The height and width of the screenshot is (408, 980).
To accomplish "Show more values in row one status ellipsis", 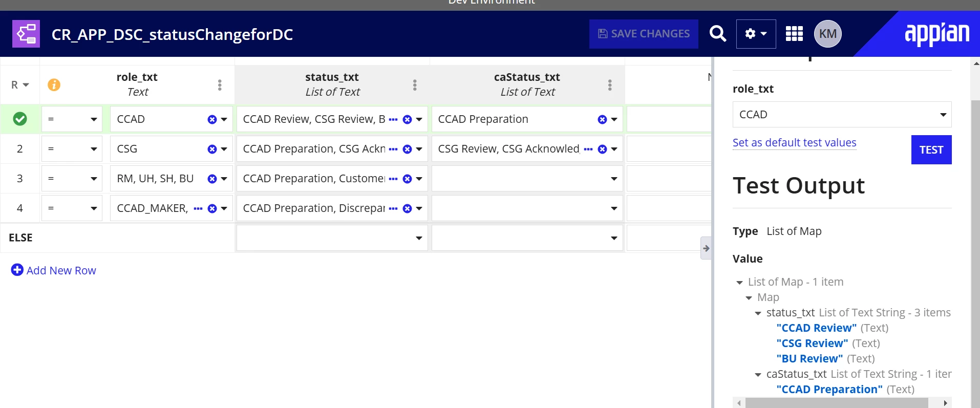I will (393, 119).
